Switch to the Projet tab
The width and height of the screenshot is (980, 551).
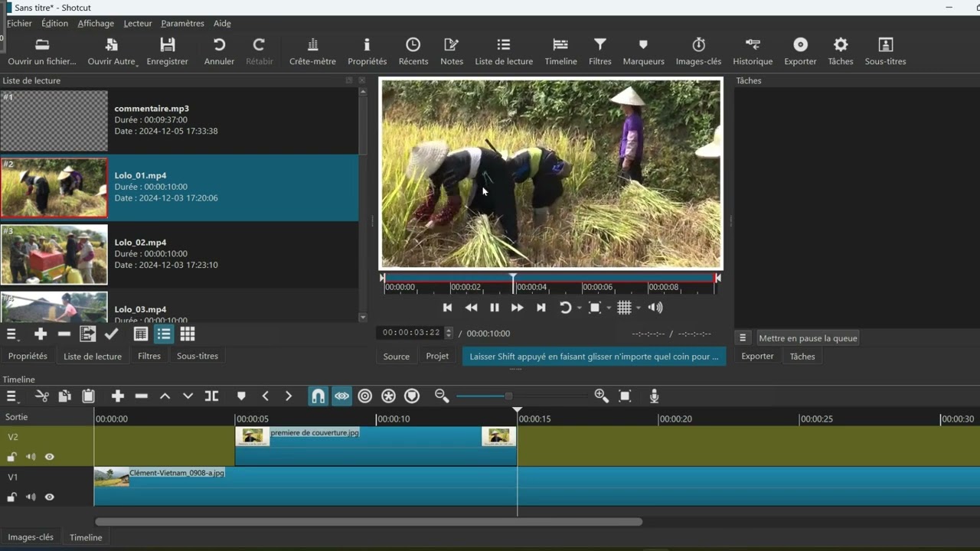437,356
